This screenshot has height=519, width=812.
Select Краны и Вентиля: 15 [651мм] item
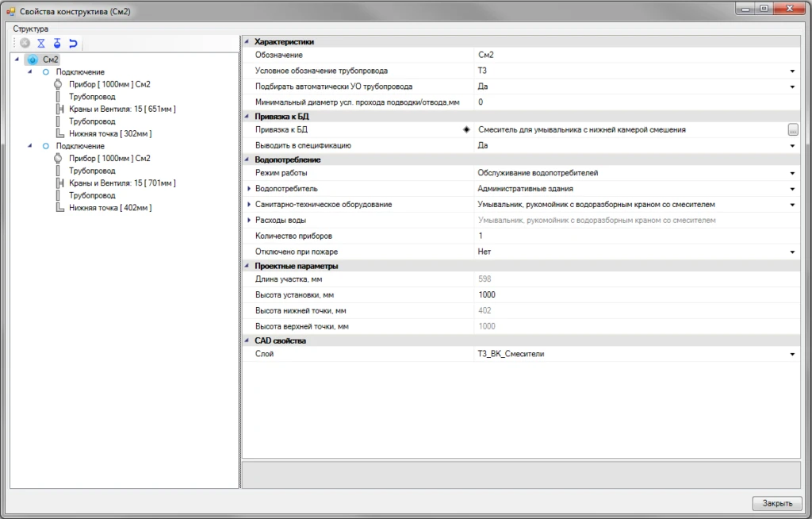click(122, 109)
